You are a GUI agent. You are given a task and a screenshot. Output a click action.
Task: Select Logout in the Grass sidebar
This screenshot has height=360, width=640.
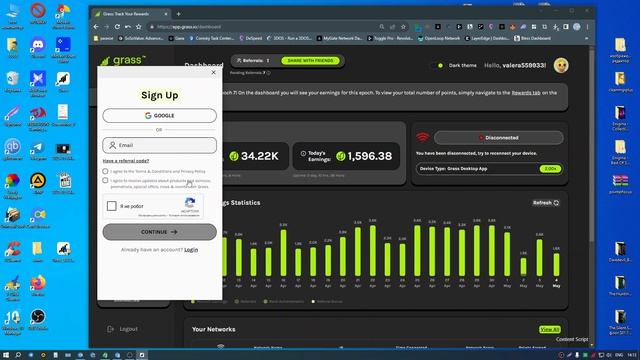122,329
